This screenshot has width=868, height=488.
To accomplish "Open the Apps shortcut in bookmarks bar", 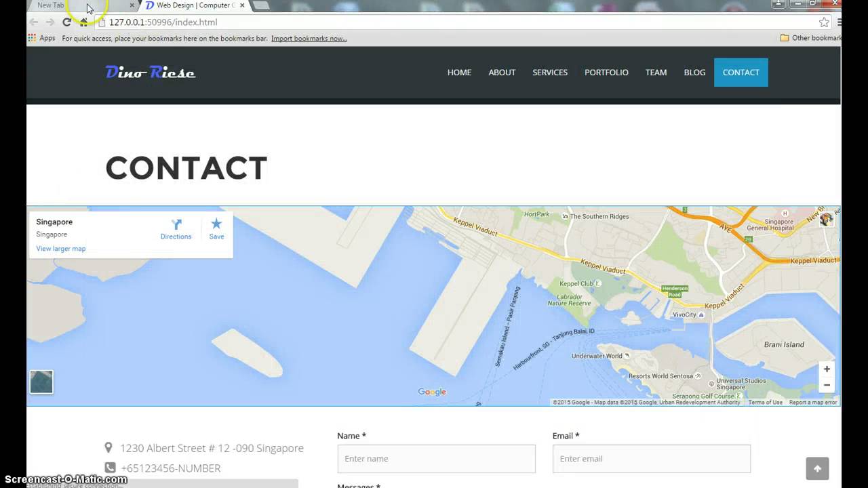I will (x=41, y=38).
